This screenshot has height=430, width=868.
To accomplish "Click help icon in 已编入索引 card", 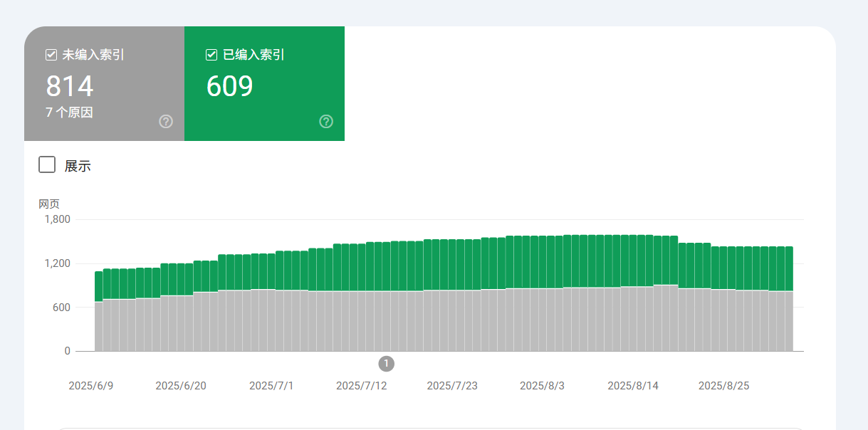I will pyautogui.click(x=326, y=122).
